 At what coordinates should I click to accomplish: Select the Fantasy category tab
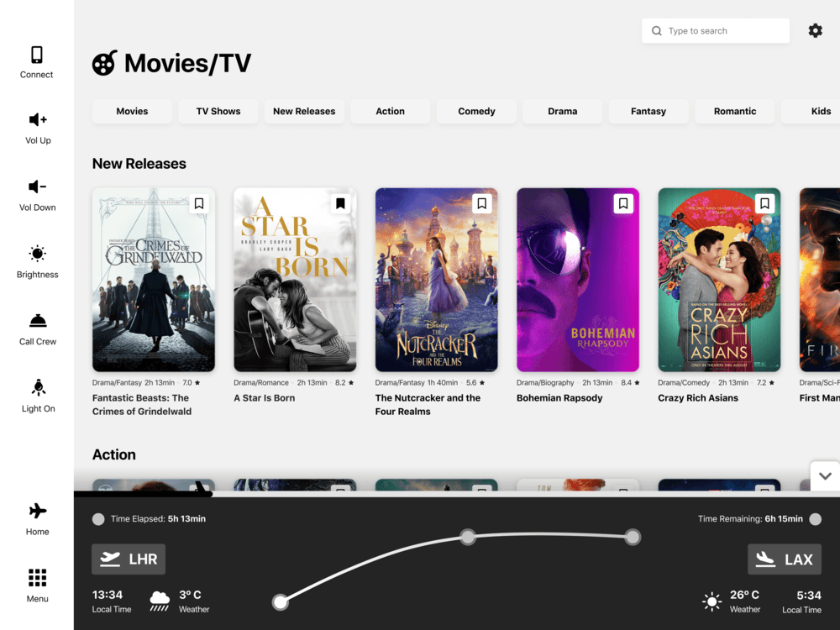pyautogui.click(x=648, y=112)
